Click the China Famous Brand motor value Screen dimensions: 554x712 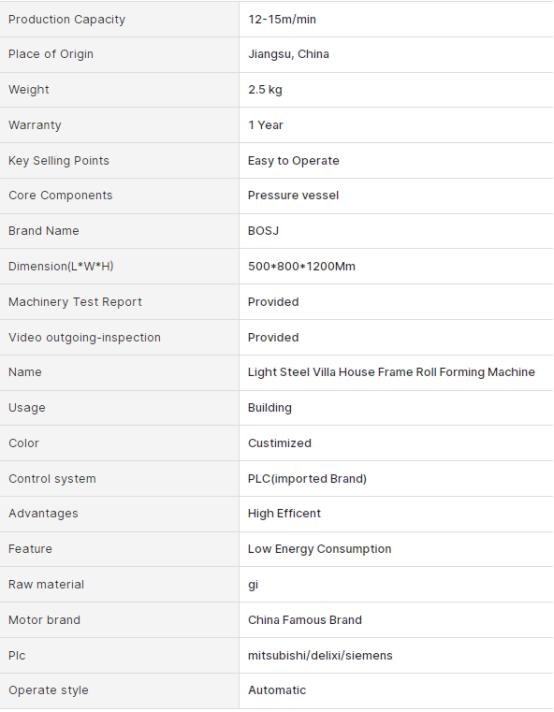(x=305, y=620)
